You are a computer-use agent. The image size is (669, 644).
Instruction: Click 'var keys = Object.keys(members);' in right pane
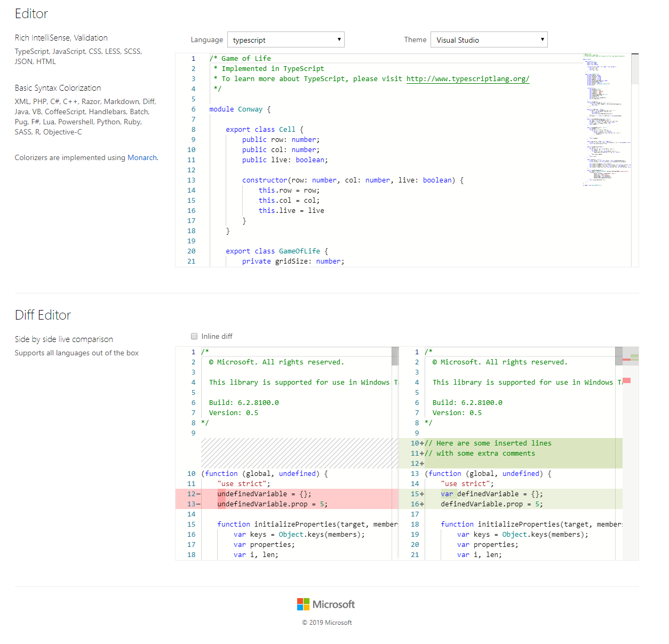pyautogui.click(x=523, y=535)
